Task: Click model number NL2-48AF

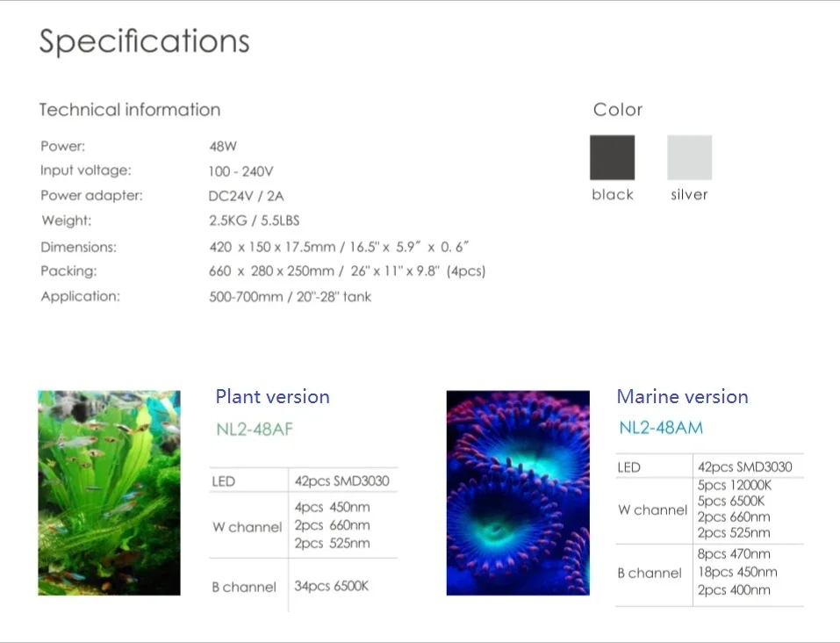Action: coord(255,429)
